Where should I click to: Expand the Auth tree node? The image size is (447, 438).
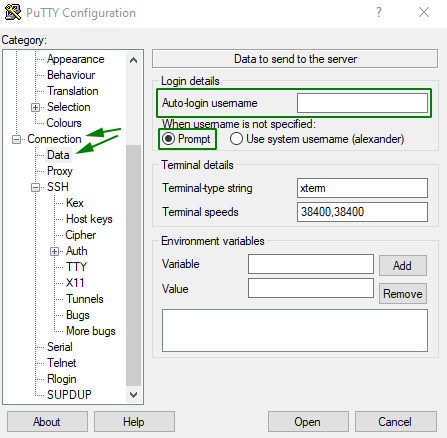click(x=54, y=251)
